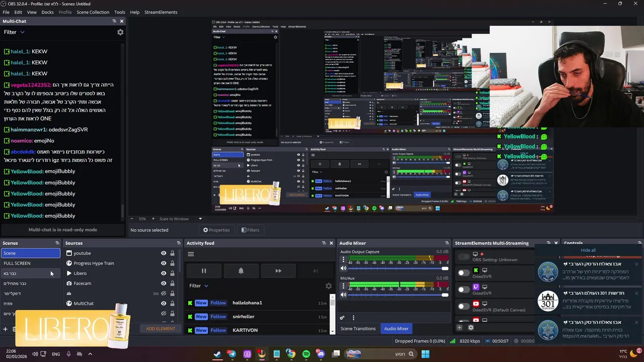The height and width of the screenshot is (362, 644).
Task: Click the bell icon in Activity feed
Action: click(241, 271)
